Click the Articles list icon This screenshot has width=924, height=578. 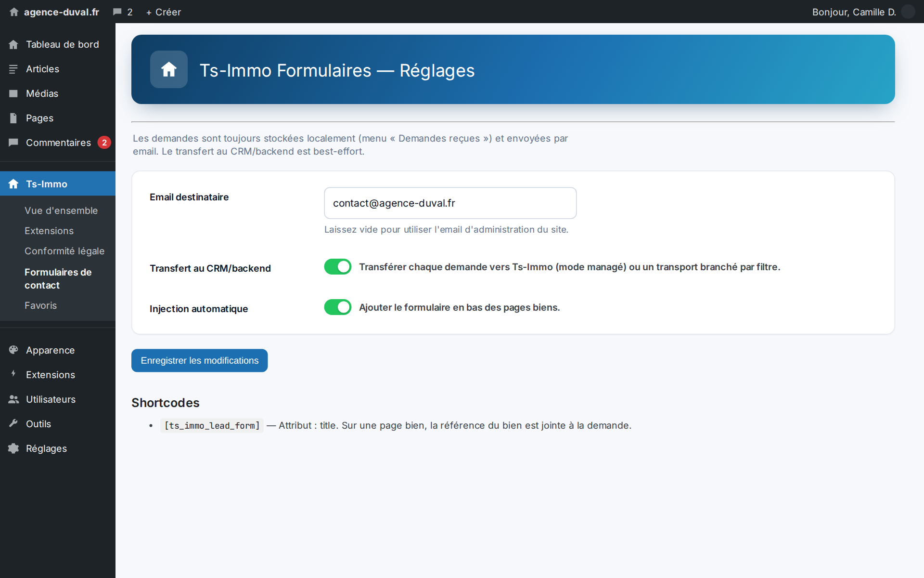(x=13, y=69)
